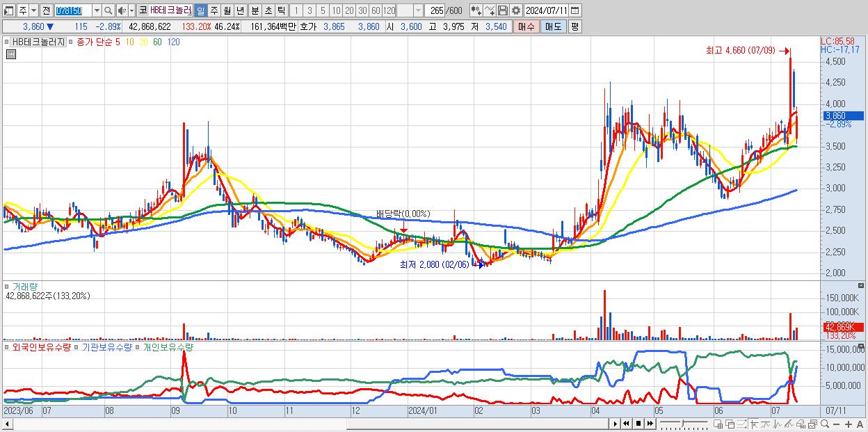The height and width of the screenshot is (432, 868).
Task: Choose interval 5 button
Action: pyautogui.click(x=323, y=10)
